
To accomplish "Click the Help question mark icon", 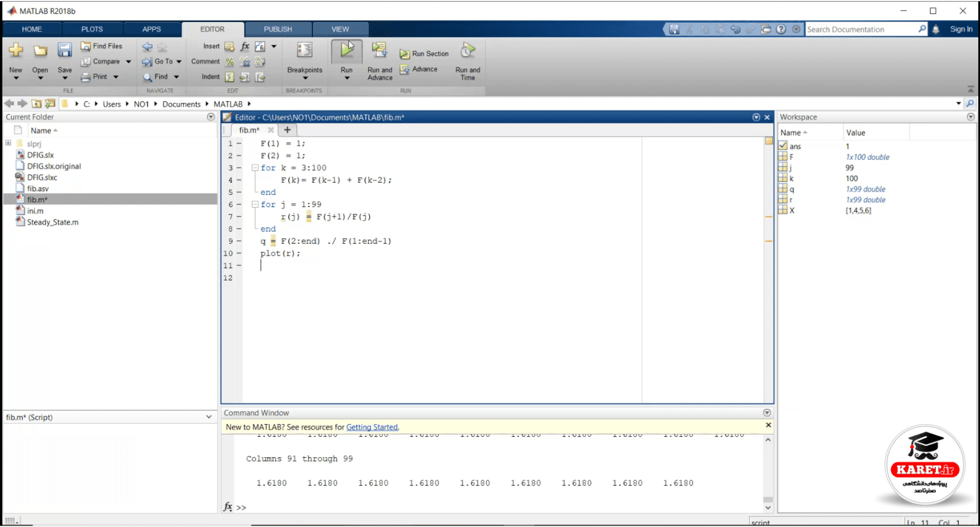I will click(x=781, y=29).
